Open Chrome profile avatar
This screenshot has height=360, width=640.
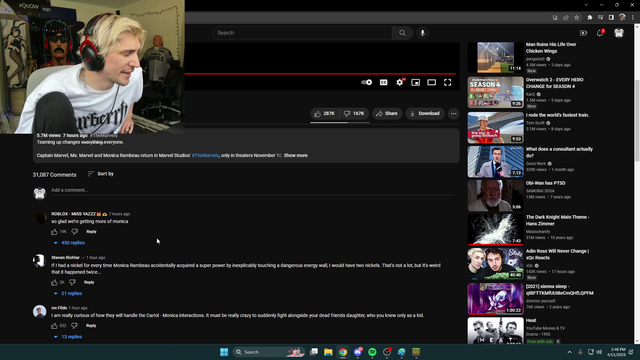pos(622,18)
